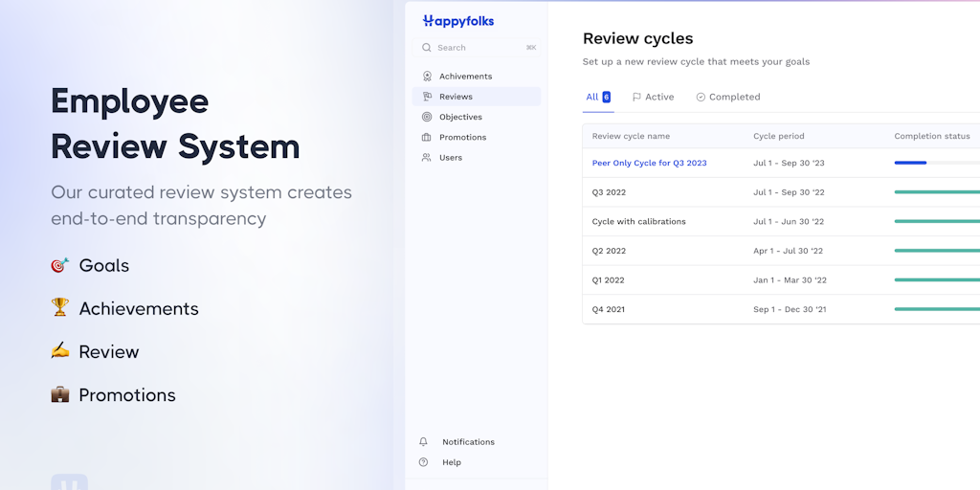Click the Objectives target icon

(x=427, y=117)
